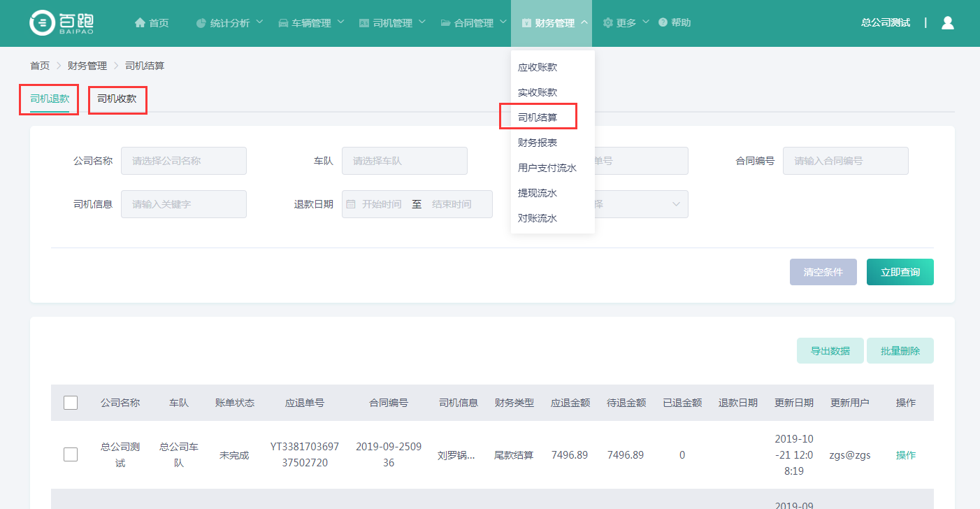Click the statistics pie chart icon
The width and height of the screenshot is (980, 509).
click(x=201, y=23)
